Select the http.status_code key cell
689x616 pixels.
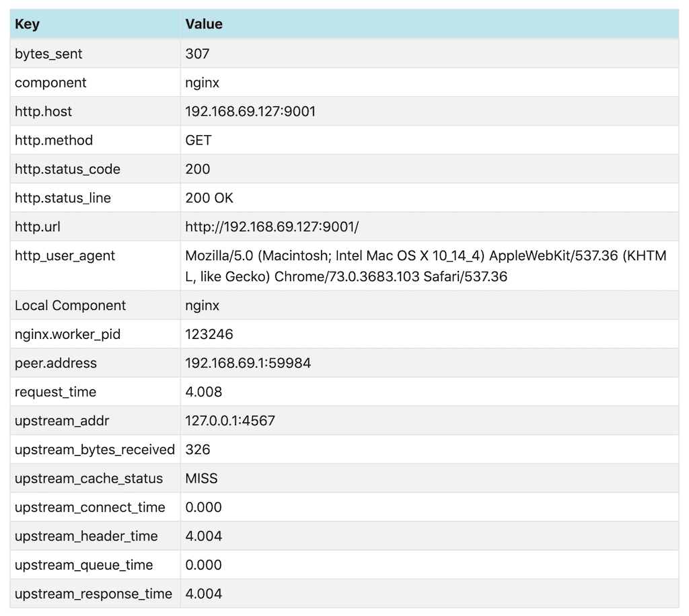pos(67,169)
